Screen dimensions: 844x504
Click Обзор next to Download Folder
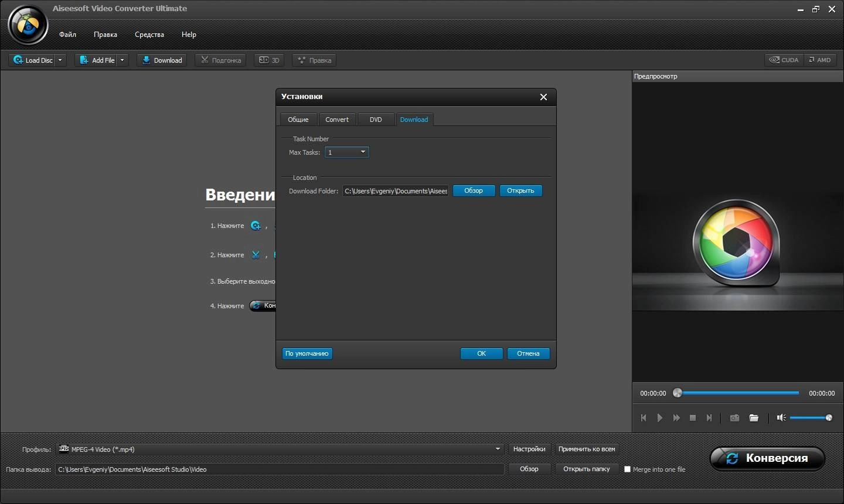(474, 191)
